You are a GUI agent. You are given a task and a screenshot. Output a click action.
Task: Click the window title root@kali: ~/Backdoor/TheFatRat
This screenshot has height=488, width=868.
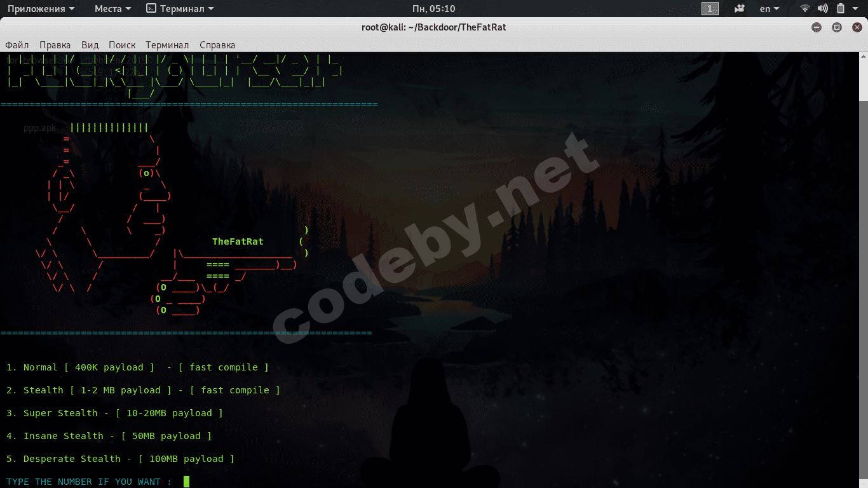point(433,27)
